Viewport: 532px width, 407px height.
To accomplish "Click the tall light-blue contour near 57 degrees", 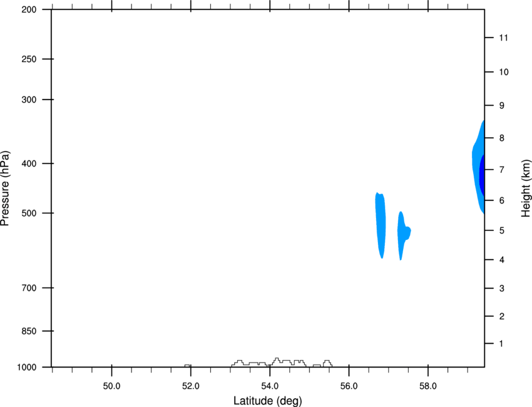I will pyautogui.click(x=381, y=225).
